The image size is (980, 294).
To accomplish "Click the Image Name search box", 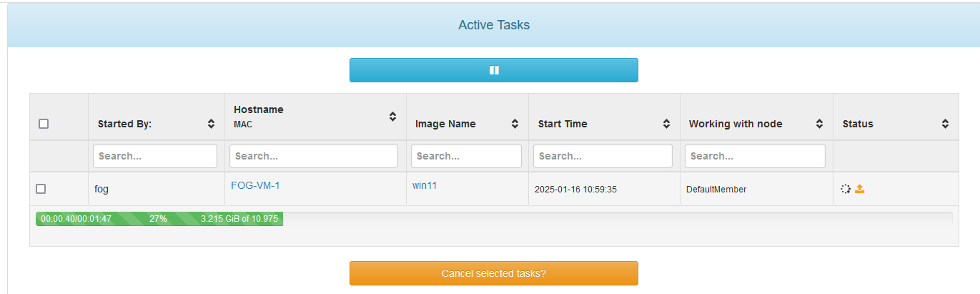I will coord(466,156).
